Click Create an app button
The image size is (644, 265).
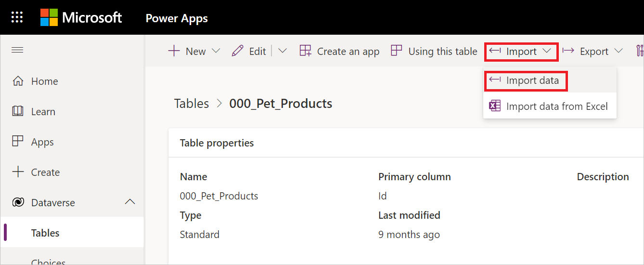pyautogui.click(x=339, y=51)
